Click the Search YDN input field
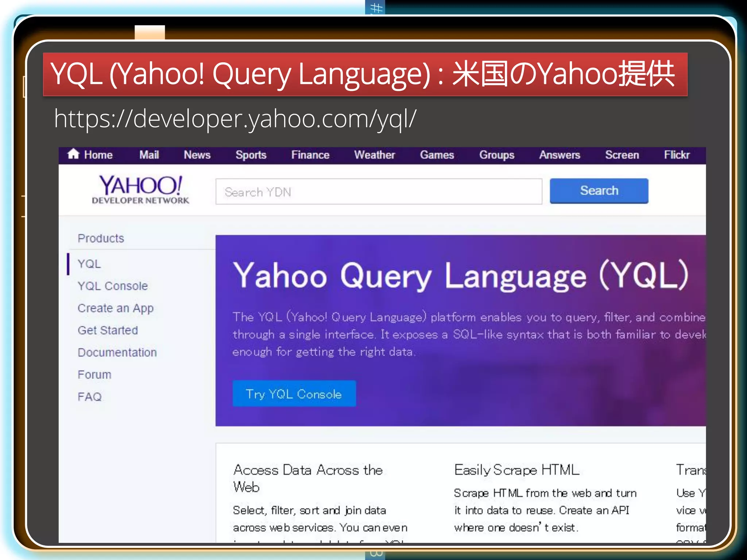 pyautogui.click(x=379, y=192)
